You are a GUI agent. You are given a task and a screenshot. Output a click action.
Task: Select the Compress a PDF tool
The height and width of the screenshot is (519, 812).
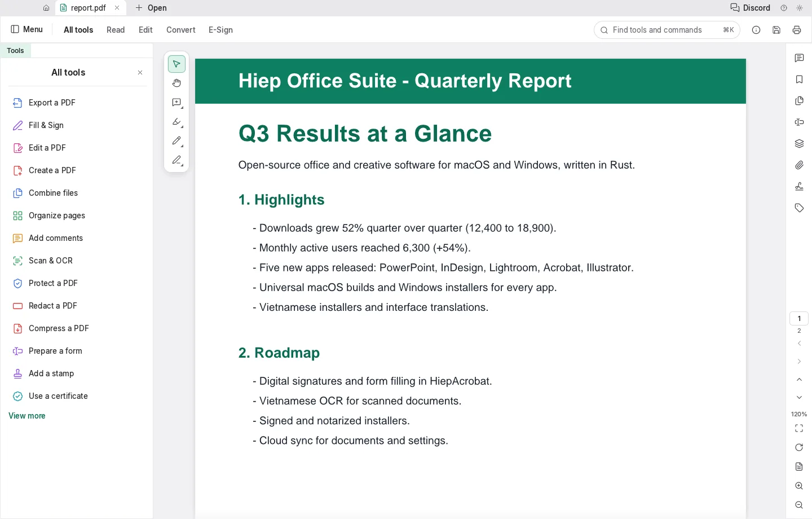point(77,328)
